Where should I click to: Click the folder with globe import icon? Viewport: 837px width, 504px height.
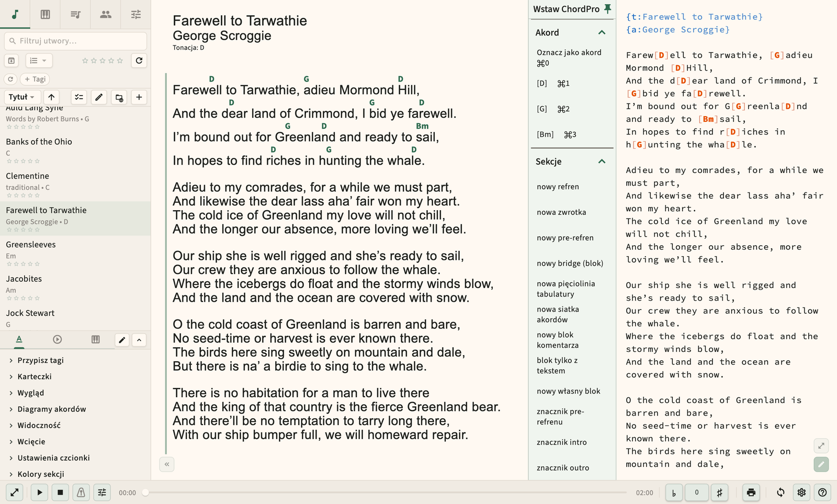[119, 97]
